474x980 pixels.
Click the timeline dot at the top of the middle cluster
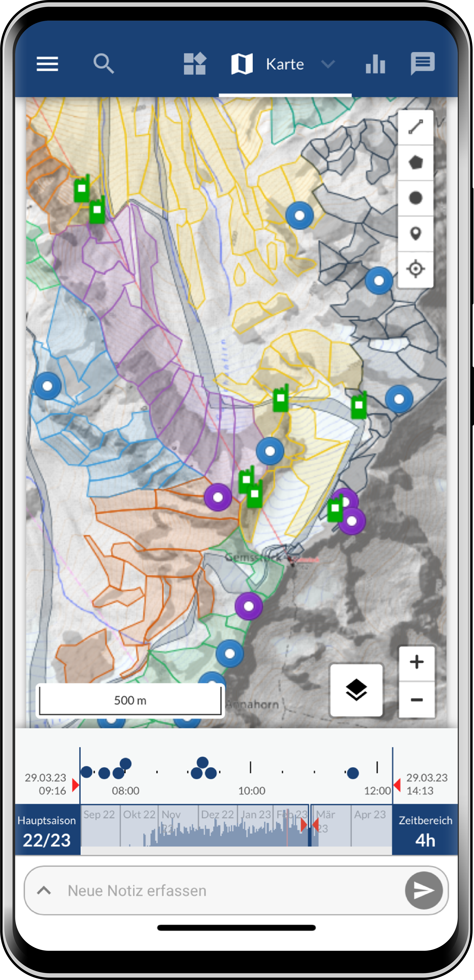pos(203,762)
